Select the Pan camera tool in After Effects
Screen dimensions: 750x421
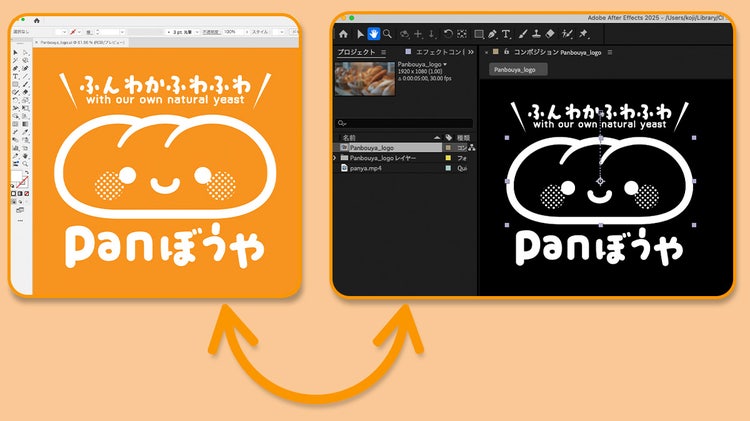coord(419,34)
